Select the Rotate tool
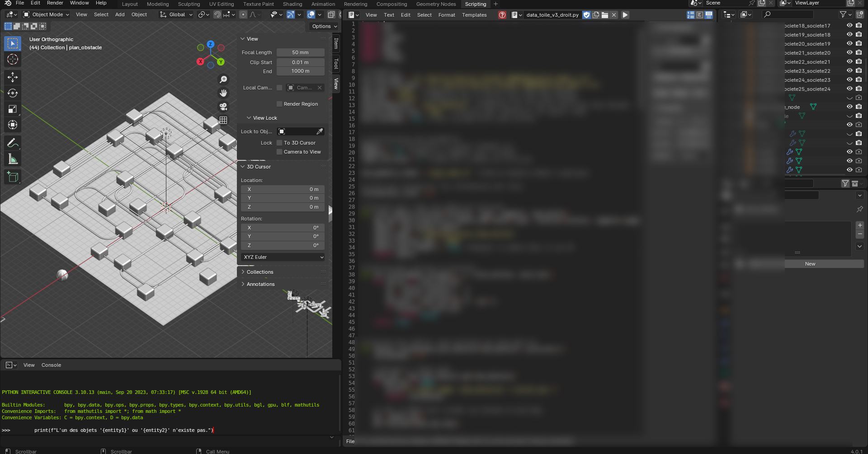 [13, 93]
